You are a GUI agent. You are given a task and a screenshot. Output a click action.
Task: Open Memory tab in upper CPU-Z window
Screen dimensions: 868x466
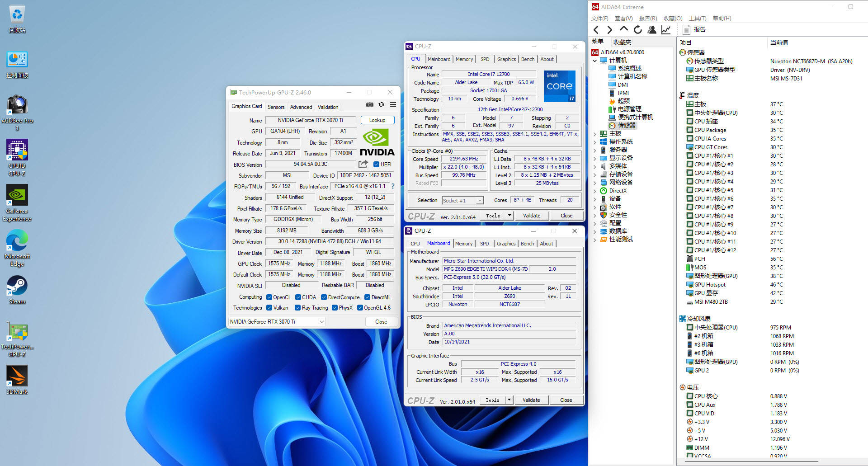(x=464, y=59)
